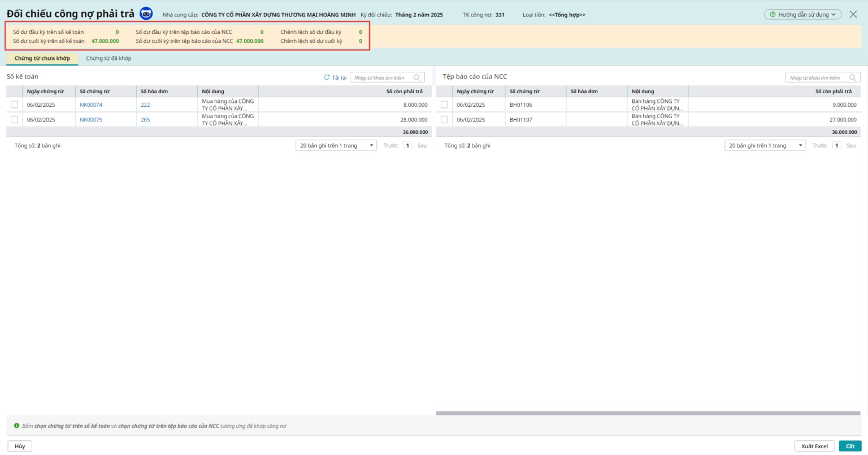Viewport: 868px width, 455px height.
Task: Select the checkbox for row BH01106
Action: point(444,105)
